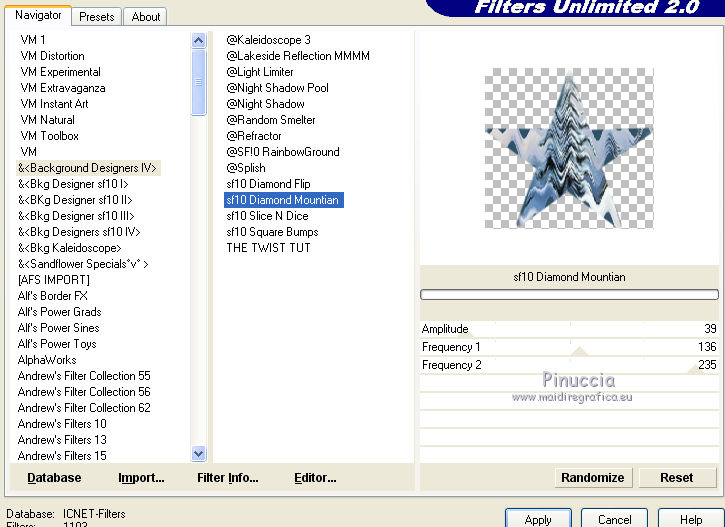Viewport: 725px width, 527px height.
Task: Select VM Toolbox category
Action: click(x=49, y=136)
